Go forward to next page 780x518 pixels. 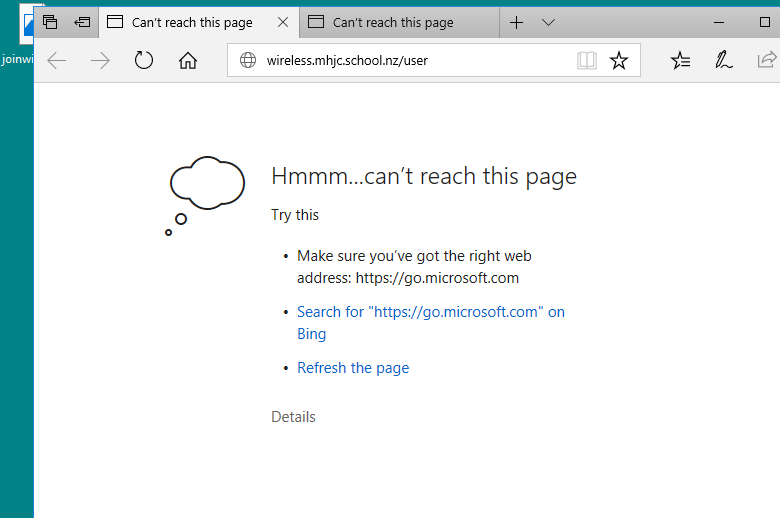point(100,61)
